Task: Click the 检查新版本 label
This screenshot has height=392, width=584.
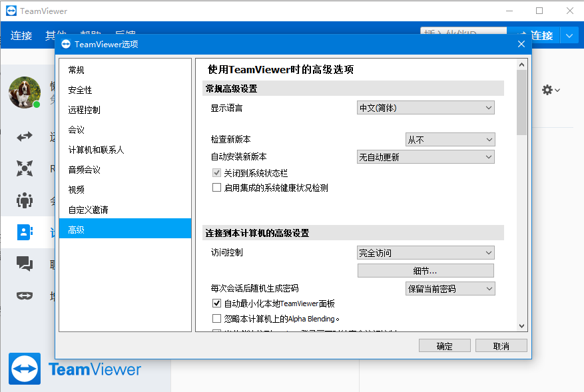Action: click(230, 139)
